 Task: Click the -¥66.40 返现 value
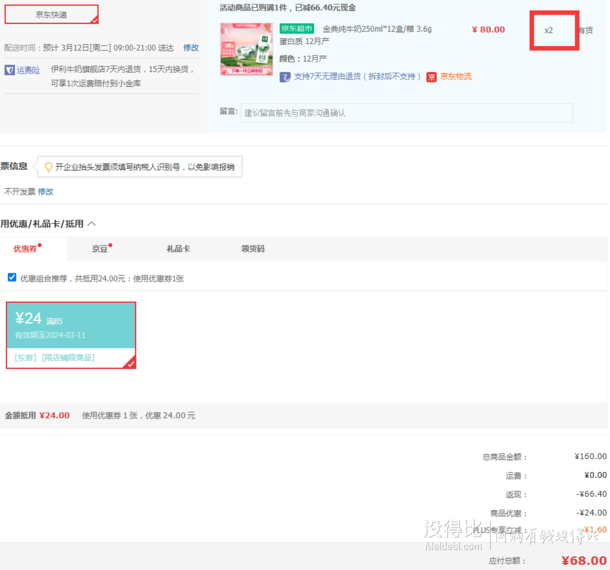coord(591,494)
